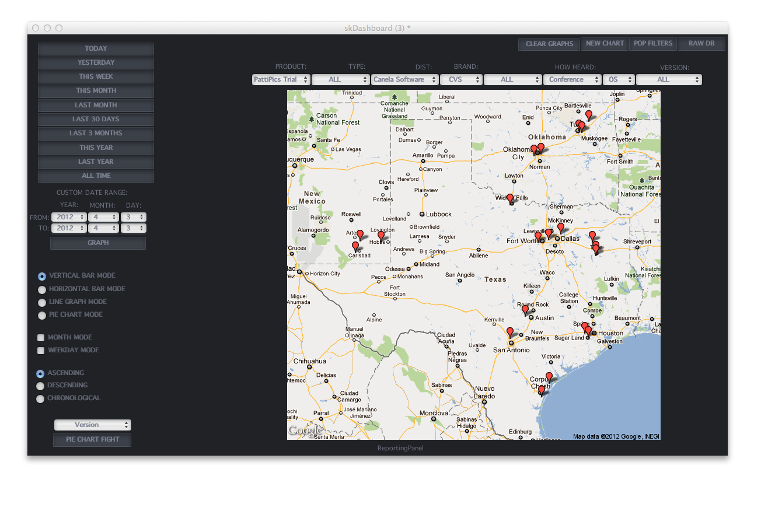Viewport: 761px width, 532px height.
Task: Click the red pin beside McKinney
Action: (x=561, y=228)
